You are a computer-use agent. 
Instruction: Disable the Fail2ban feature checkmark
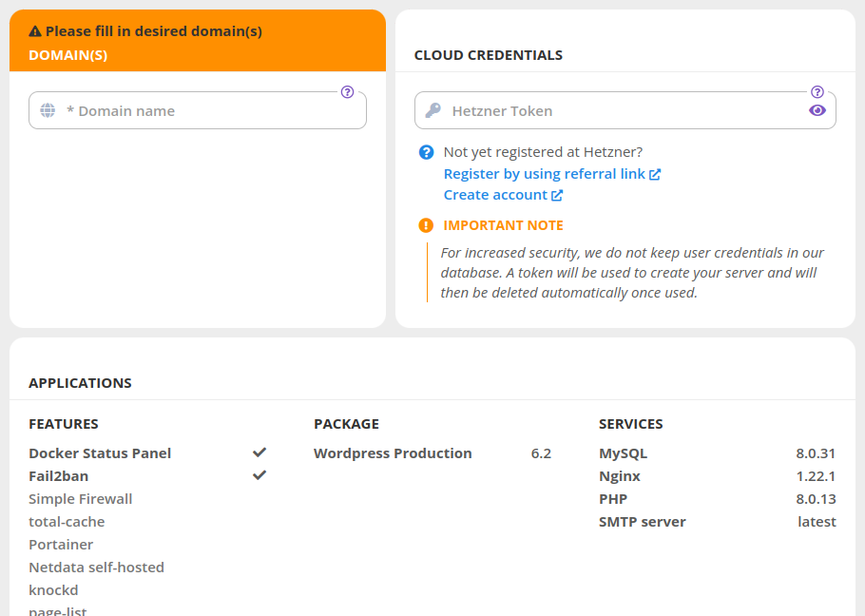(259, 475)
